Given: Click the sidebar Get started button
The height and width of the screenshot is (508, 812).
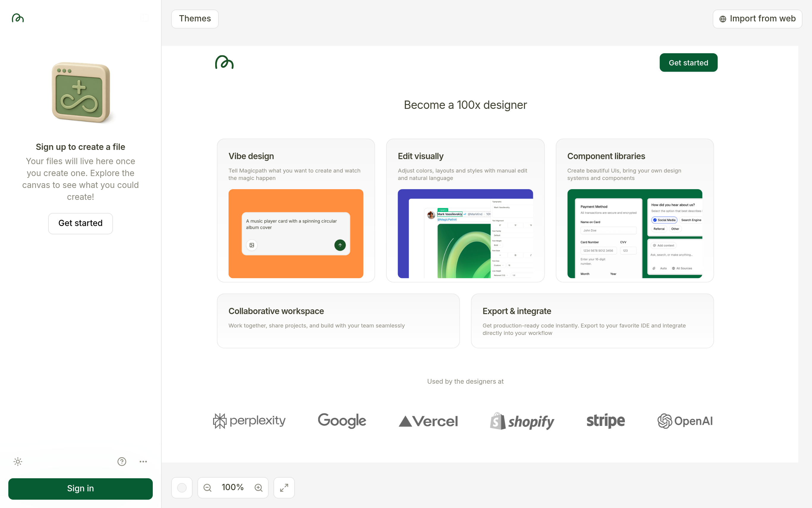Looking at the screenshot, I should (81, 223).
